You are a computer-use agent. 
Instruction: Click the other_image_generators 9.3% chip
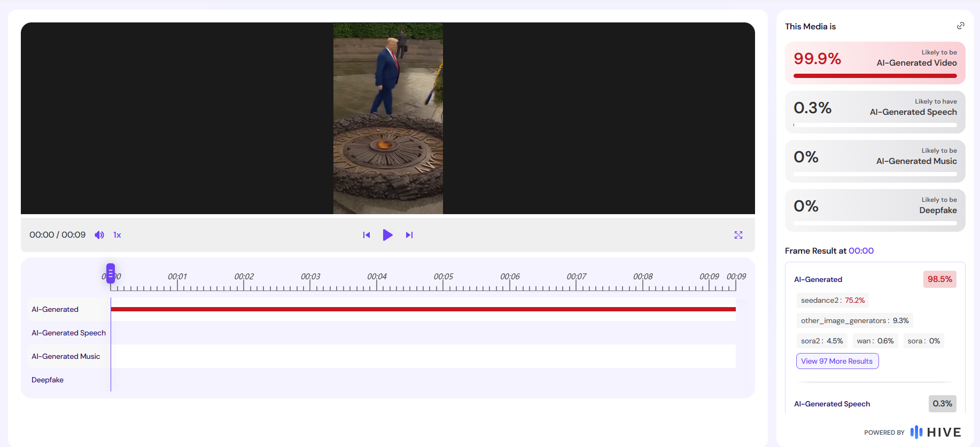(x=854, y=320)
